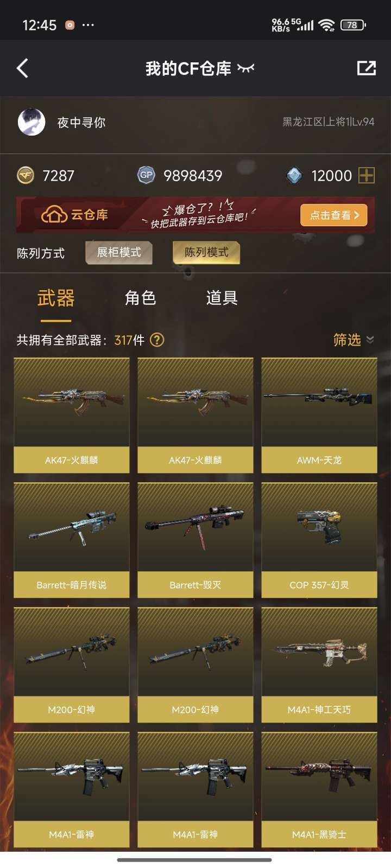This screenshot has width=391, height=868.
Task: Tap the back arrow icon
Action: click(x=22, y=68)
